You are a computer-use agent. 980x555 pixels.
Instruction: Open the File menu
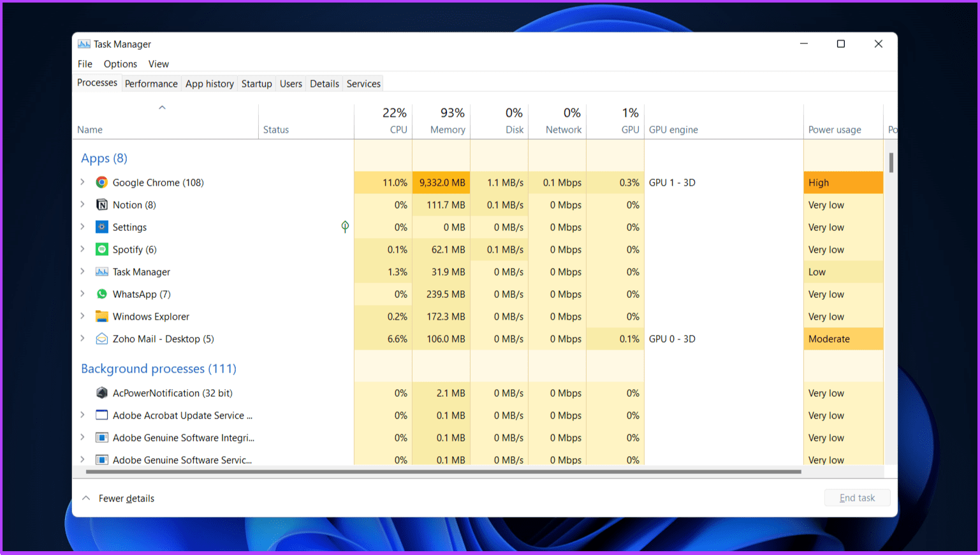coord(85,64)
